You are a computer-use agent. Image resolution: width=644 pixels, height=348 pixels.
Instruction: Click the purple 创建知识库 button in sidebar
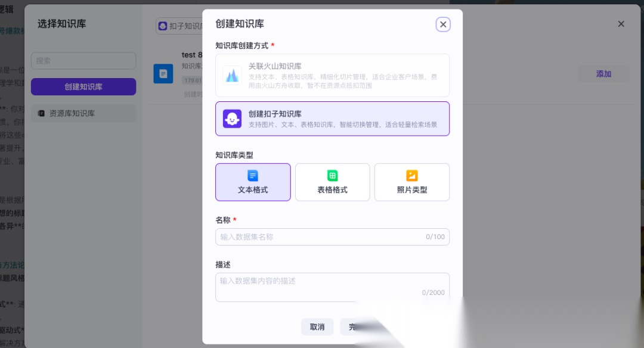click(x=83, y=86)
